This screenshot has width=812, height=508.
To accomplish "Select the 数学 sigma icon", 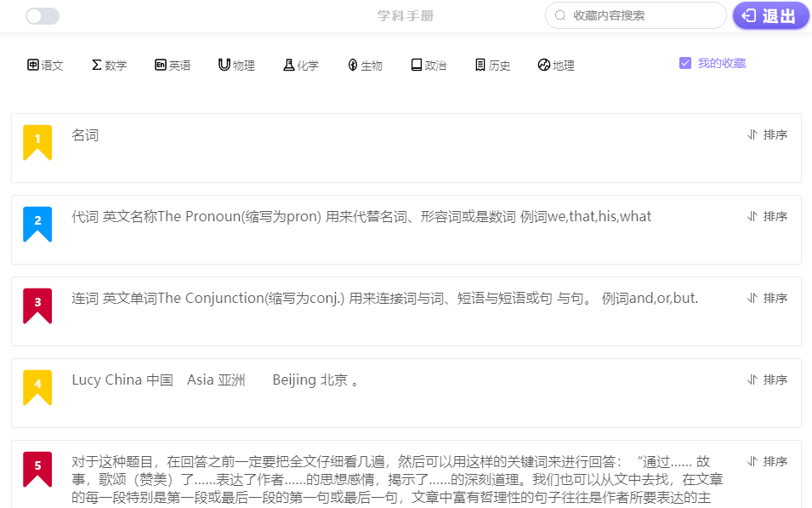I will coord(96,65).
